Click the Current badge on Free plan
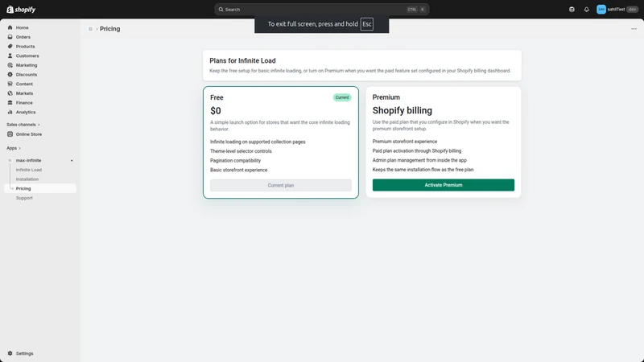 341,97
